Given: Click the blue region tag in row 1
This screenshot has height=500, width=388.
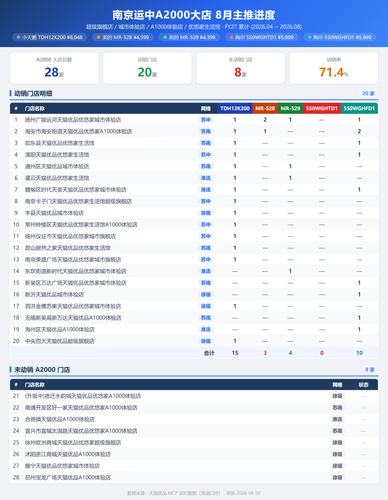Looking at the screenshot, I should (206, 120).
